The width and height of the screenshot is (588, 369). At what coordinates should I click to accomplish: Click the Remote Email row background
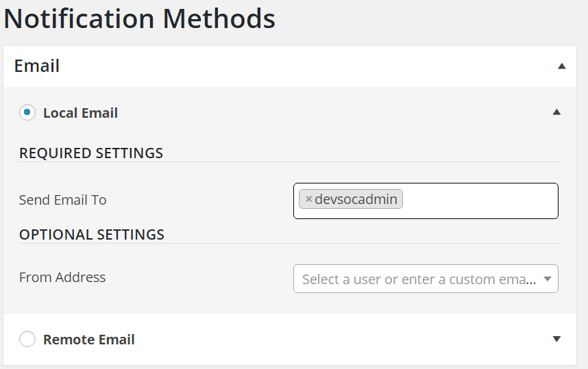[x=343, y=340]
